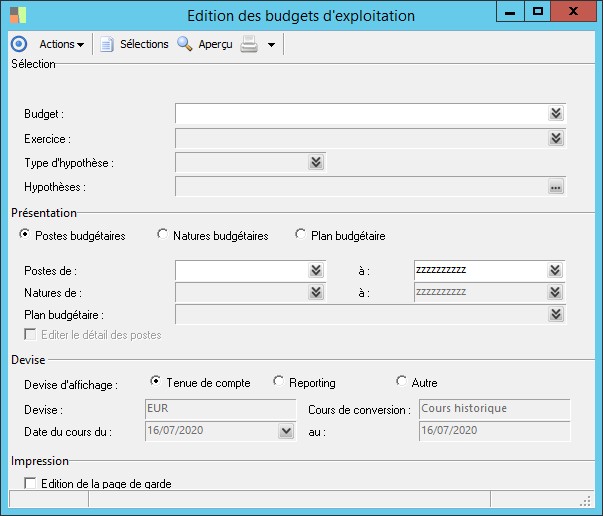Open the Budget dropdown list
The image size is (603, 516).
(556, 113)
